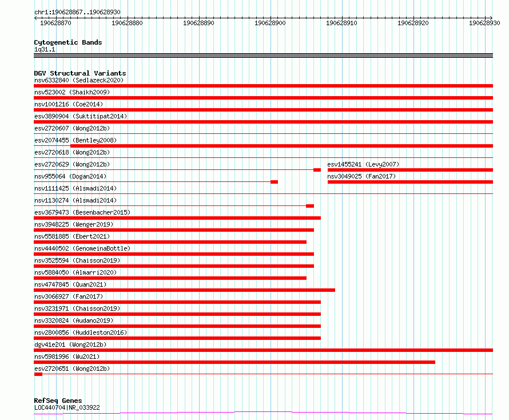
Task: Click ruler position 190628910
Action: click(x=341, y=23)
